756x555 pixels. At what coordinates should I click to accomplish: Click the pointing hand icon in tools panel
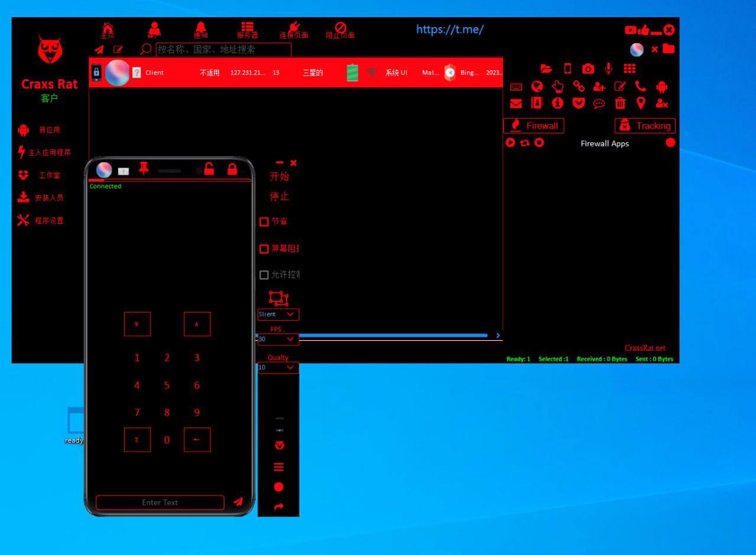(558, 86)
